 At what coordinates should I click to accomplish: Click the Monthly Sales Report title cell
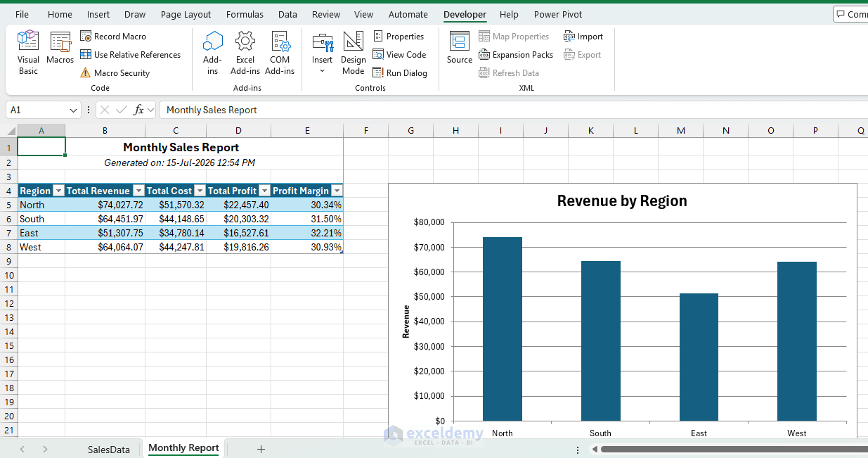click(x=181, y=147)
